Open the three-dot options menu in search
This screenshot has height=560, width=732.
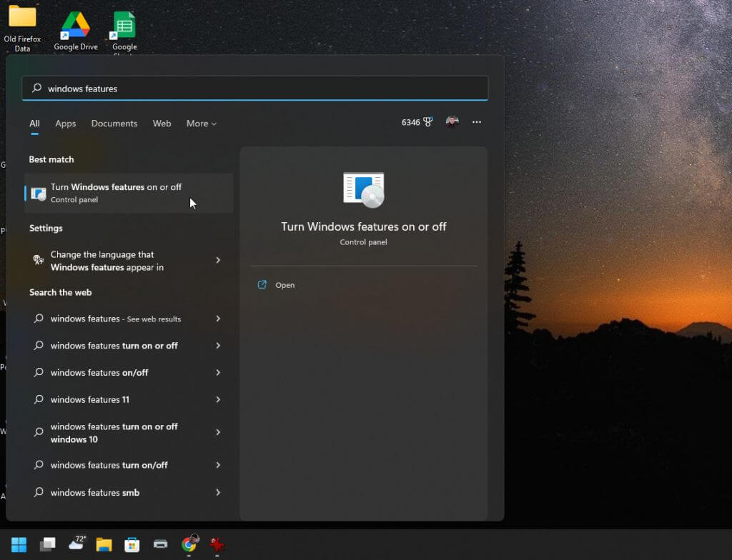[477, 122]
